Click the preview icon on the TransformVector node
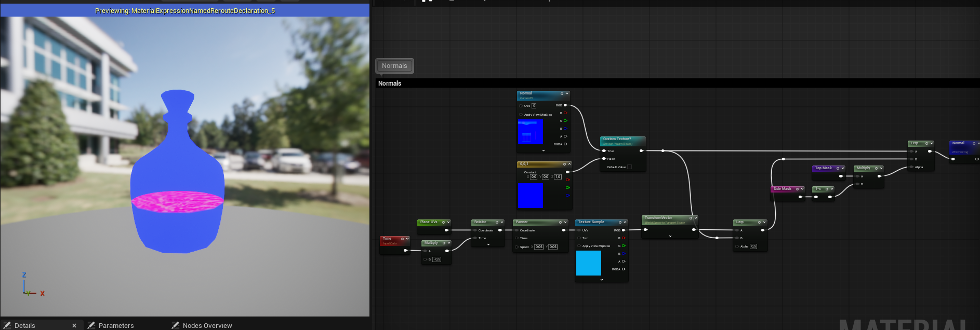 [x=691, y=218]
